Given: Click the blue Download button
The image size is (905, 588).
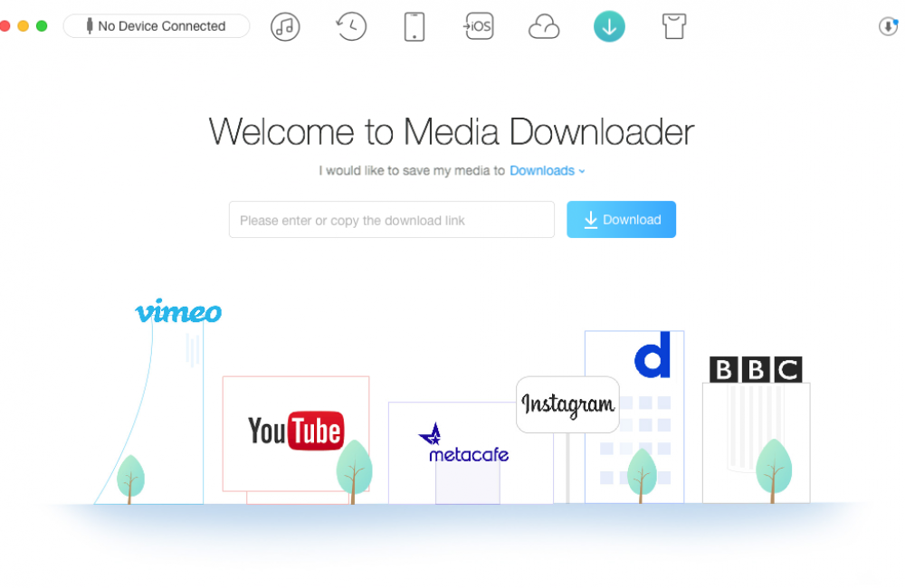Looking at the screenshot, I should [621, 219].
